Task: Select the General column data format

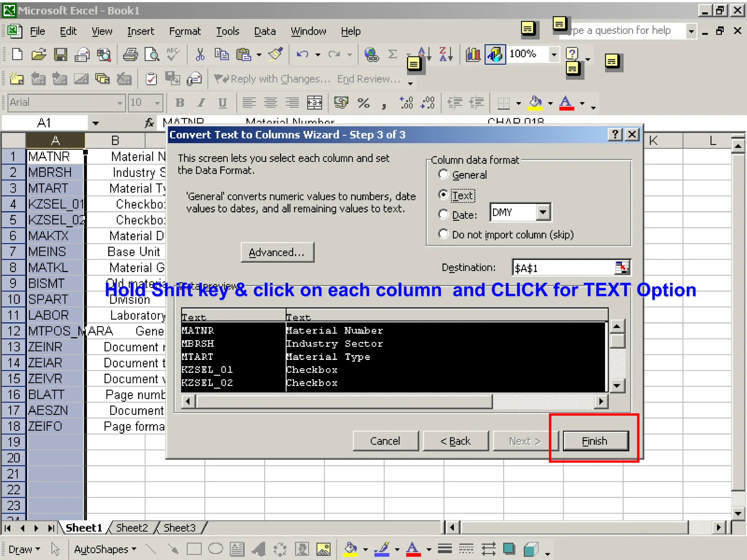Action: (x=462, y=175)
